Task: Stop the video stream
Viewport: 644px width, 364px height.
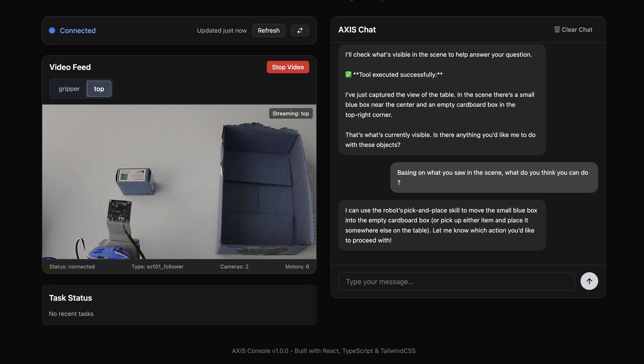Action: 288,67
